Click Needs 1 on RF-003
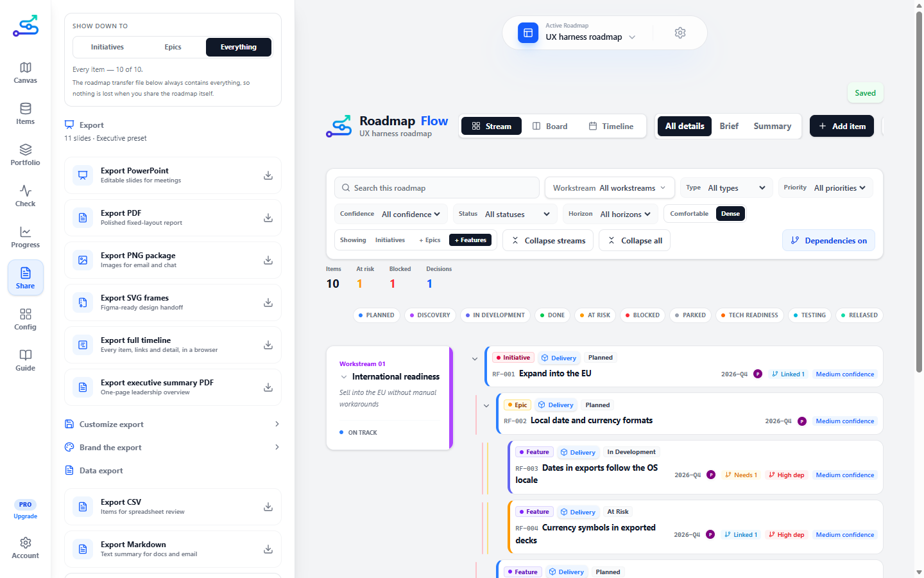This screenshot has width=924, height=578. click(x=741, y=475)
